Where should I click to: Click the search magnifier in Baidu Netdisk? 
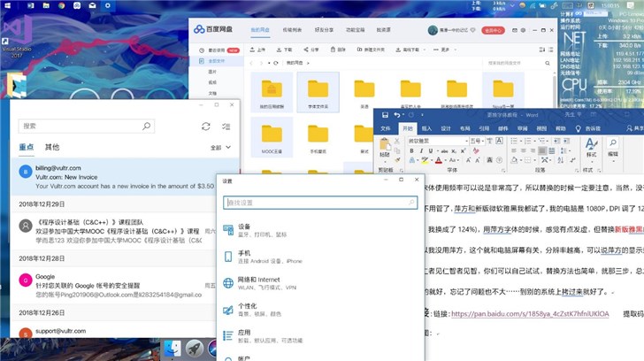(548, 63)
